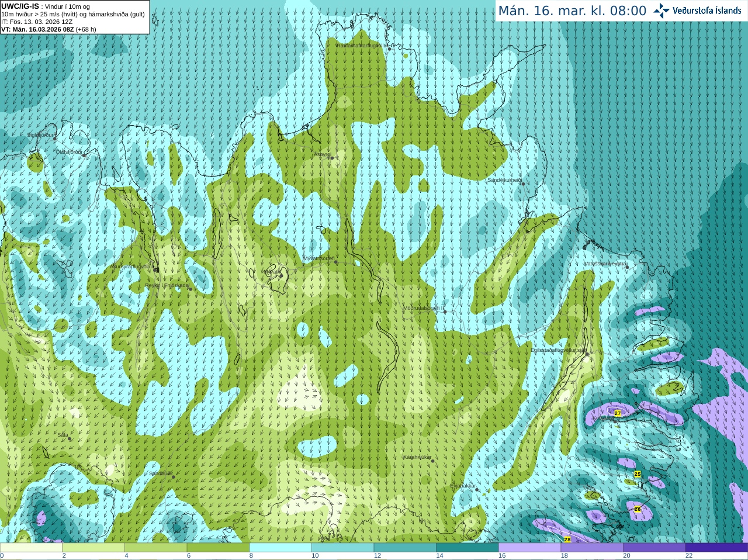Click the legend value 16
This screenshot has height=560, width=748.
point(502,556)
